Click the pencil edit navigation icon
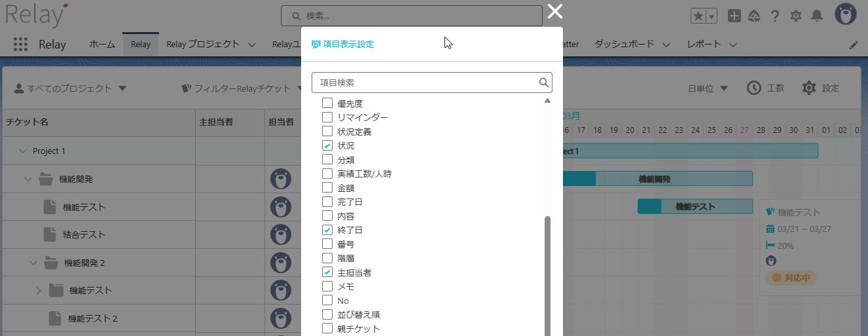This screenshot has width=868, height=336. (853, 45)
